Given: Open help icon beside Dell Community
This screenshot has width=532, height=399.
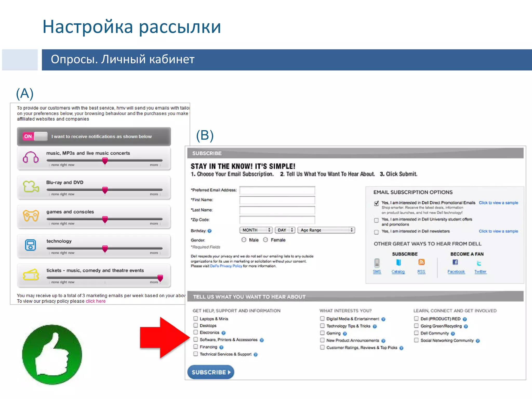Looking at the screenshot, I should click(453, 334).
